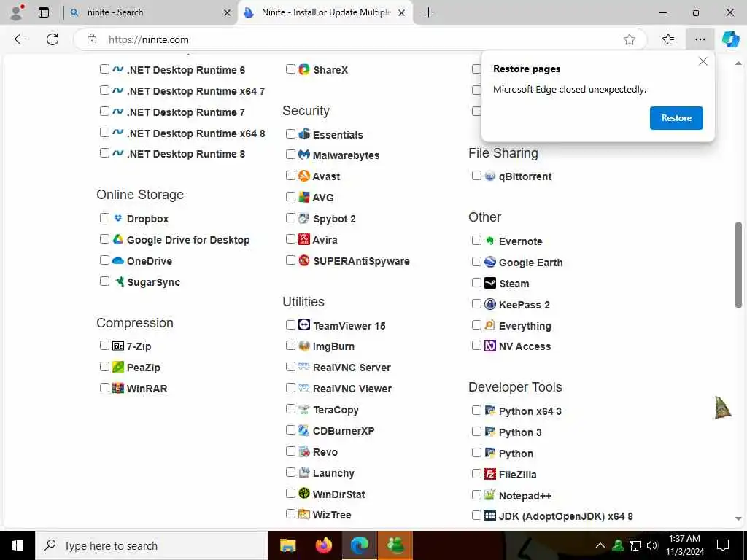
Task: Click the Google Earth globe icon
Action: pos(489,262)
